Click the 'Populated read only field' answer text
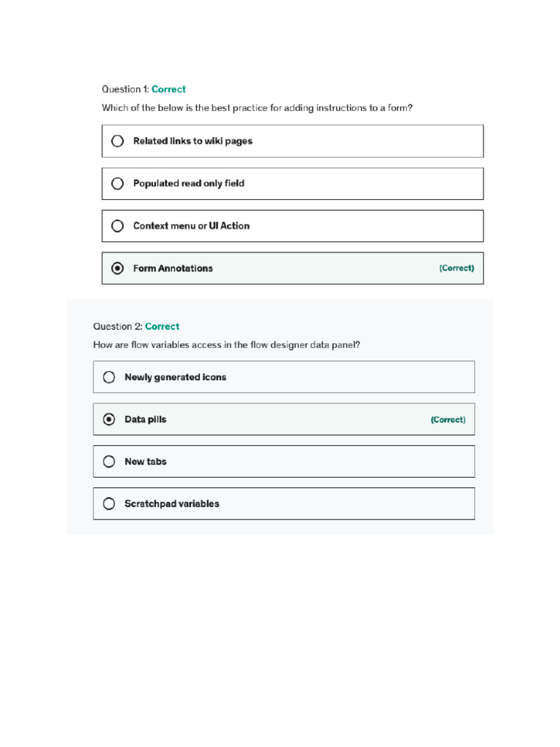Screen dimensions: 560x747 point(189,183)
